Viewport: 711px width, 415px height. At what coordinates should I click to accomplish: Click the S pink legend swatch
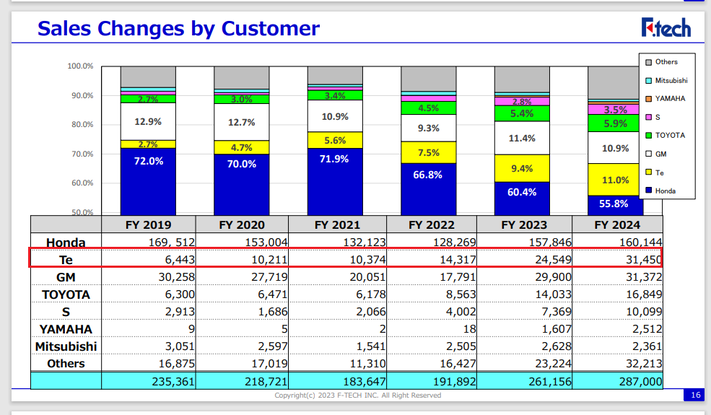coord(648,117)
